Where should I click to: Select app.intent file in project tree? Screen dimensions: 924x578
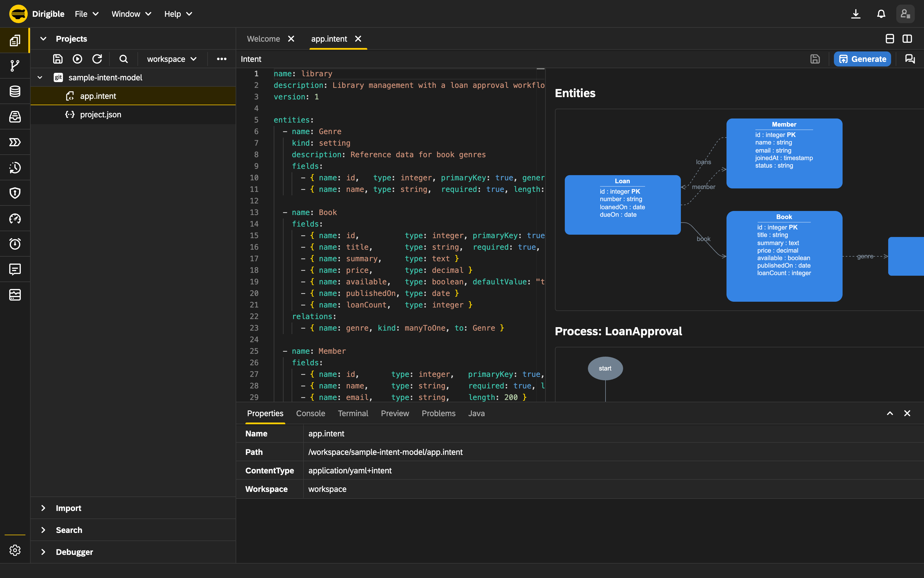(x=133, y=96)
